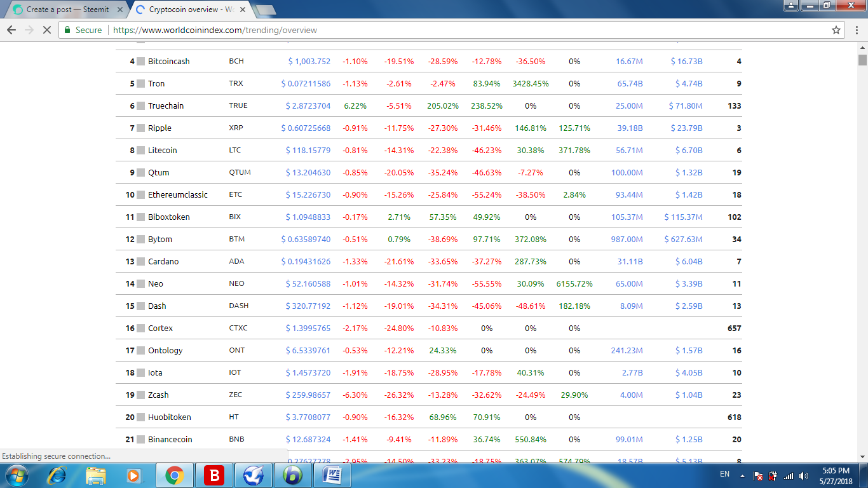
Task: Bookmark this page with the star icon
Action: tap(836, 30)
